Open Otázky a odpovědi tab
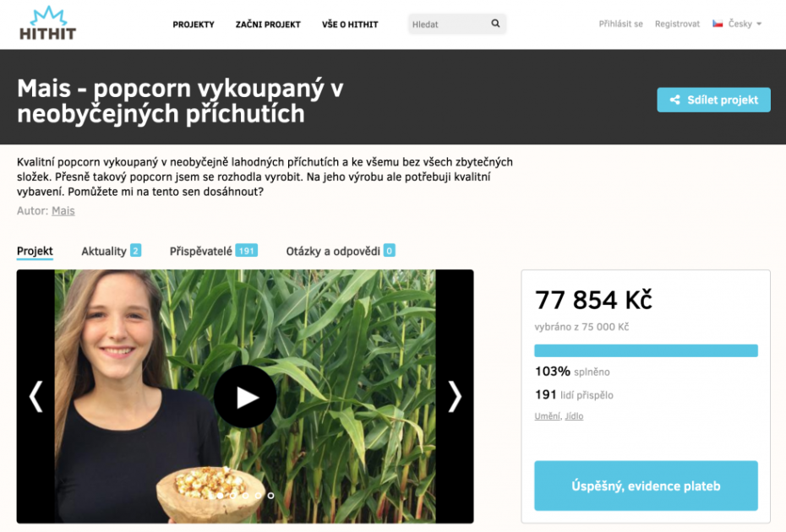 point(341,251)
